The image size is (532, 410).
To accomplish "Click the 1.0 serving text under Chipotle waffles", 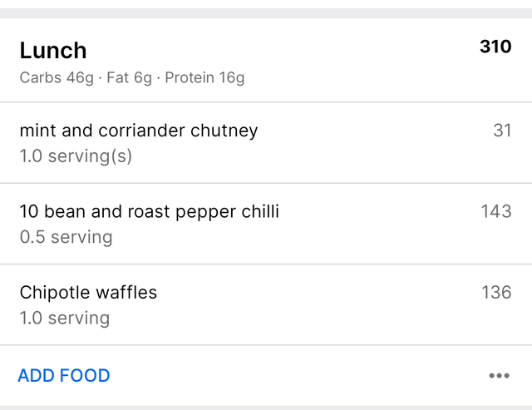I will coord(65,318).
